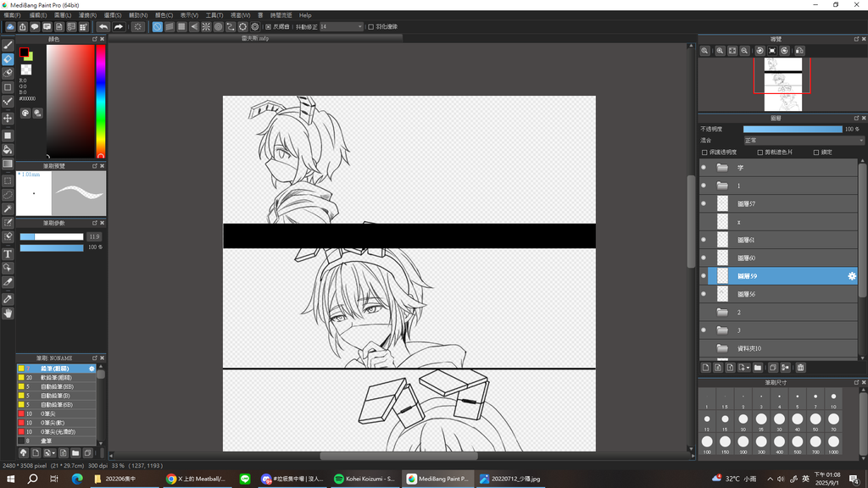Image resolution: width=868 pixels, height=488 pixels.
Task: Hide layer 圖層57 using its visibility dot
Action: click(x=703, y=204)
